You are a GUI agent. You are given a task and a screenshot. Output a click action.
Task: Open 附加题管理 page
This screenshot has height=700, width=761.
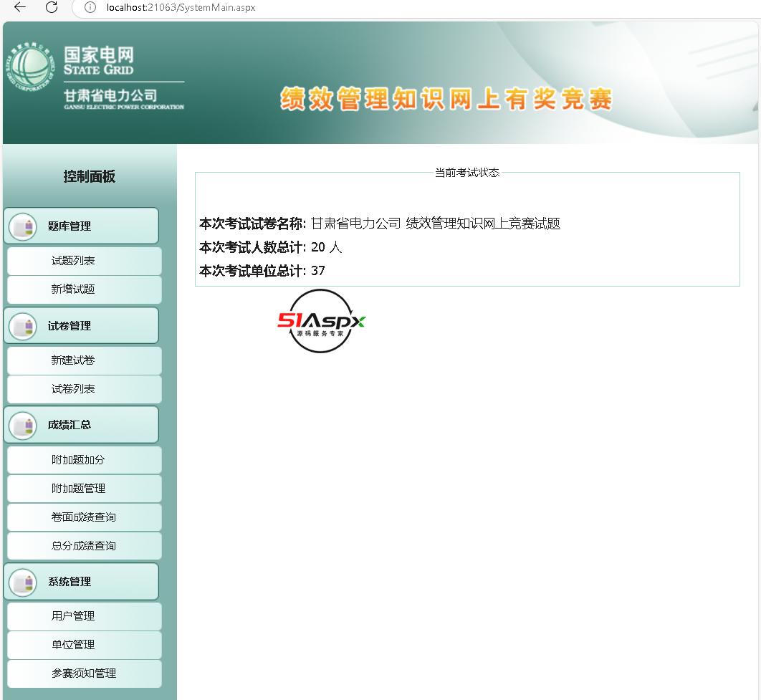(x=85, y=489)
